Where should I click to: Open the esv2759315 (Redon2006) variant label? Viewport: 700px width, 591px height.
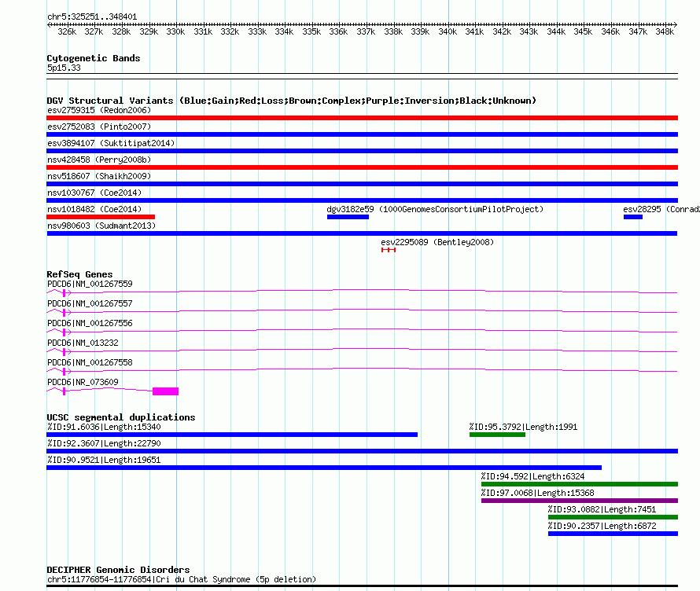99,110
